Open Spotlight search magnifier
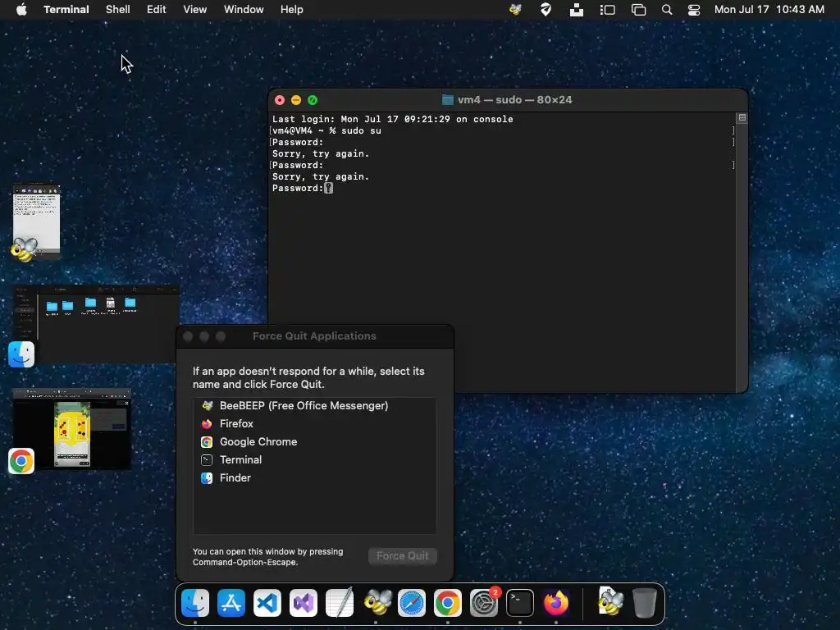The height and width of the screenshot is (630, 840). point(667,10)
